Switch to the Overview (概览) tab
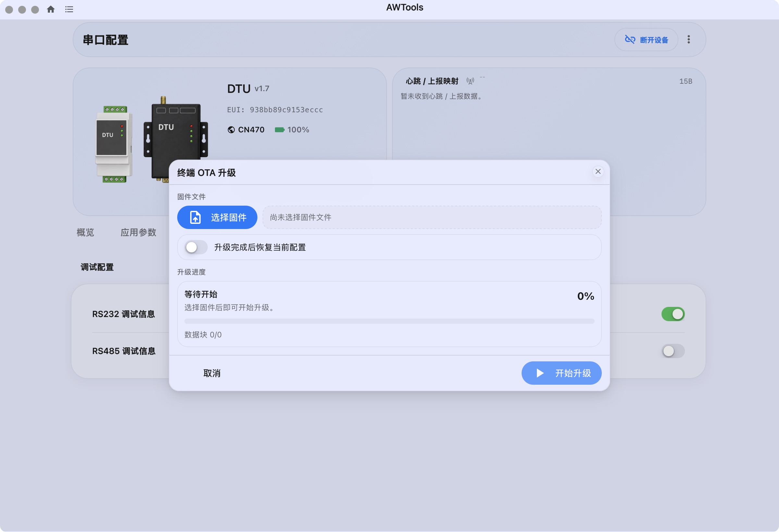This screenshot has height=532, width=779. 85,233
